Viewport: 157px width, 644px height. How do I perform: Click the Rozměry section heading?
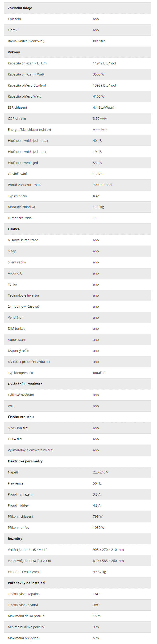[15, 538]
